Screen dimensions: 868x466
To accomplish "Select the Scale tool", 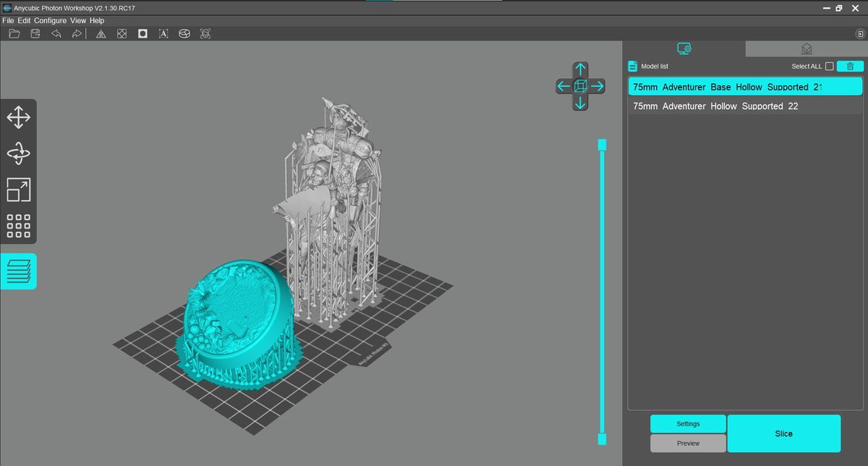I will 18,190.
